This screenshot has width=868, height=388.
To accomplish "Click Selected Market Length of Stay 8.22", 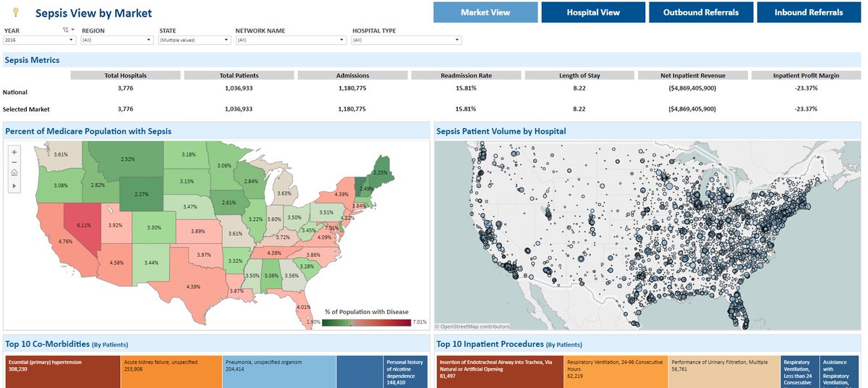I will point(579,109).
